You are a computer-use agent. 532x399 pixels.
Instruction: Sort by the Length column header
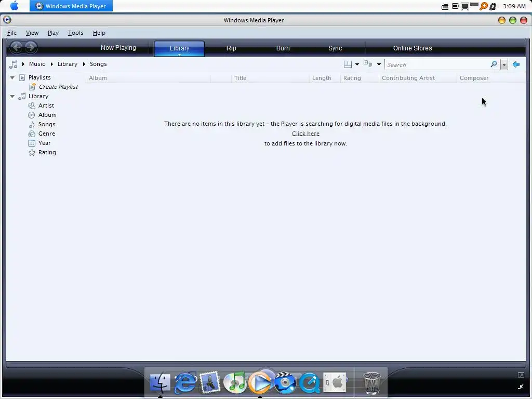[x=325, y=78]
